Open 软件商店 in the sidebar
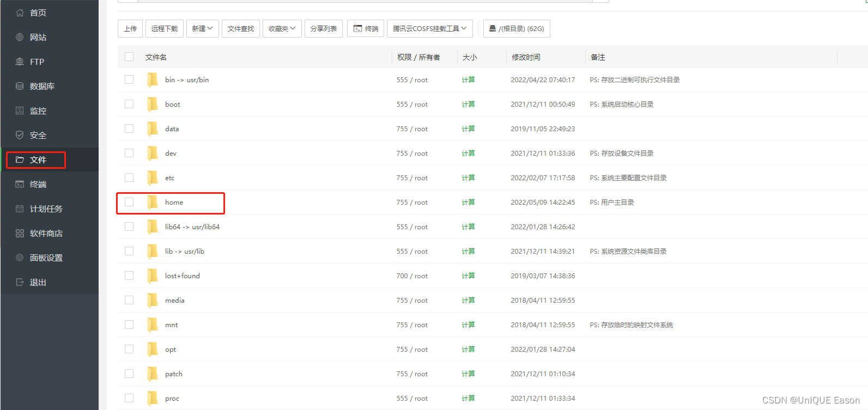The image size is (868, 410). (50, 233)
